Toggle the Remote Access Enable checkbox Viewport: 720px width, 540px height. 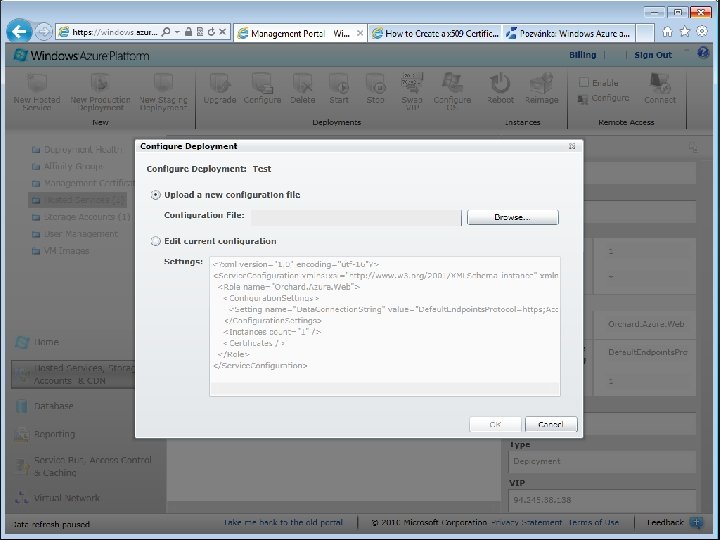584,83
